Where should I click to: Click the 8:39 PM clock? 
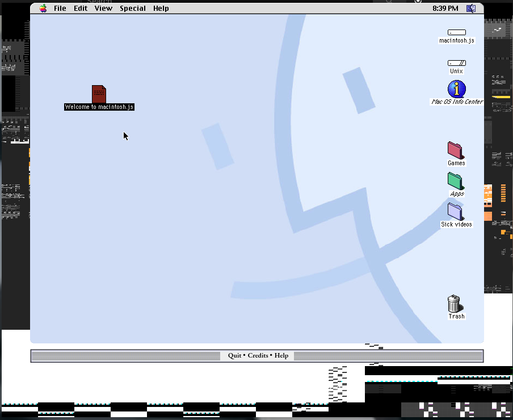click(445, 8)
